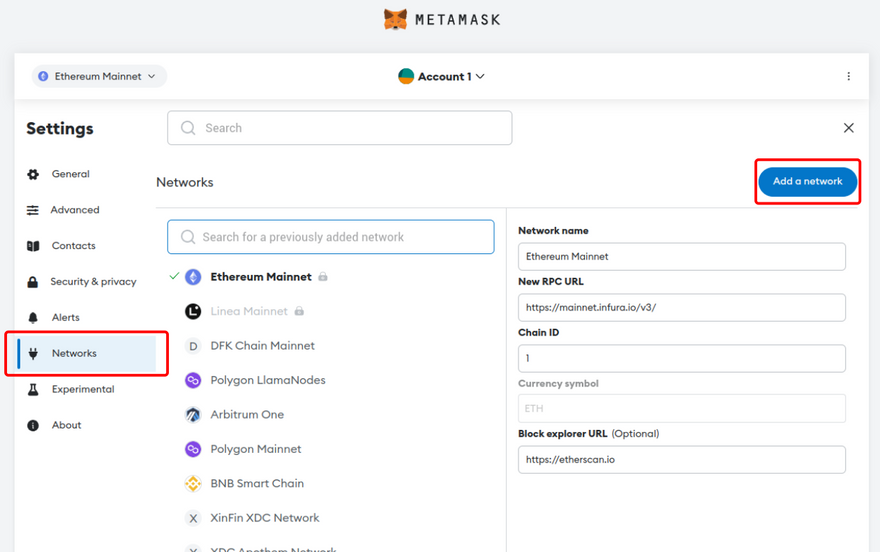
Task: Click the BNB Smart Chain icon
Action: point(193,484)
